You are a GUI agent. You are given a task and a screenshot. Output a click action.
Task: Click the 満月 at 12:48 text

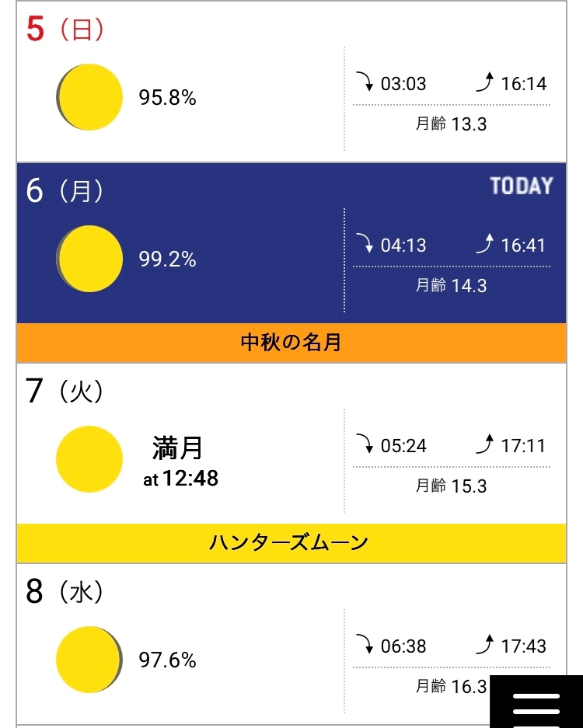[x=180, y=461]
